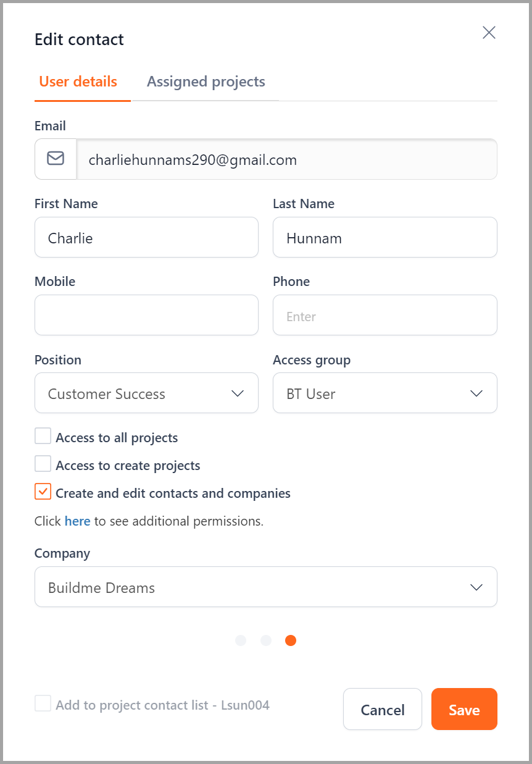The height and width of the screenshot is (764, 532).
Task: Switch to the Assigned projects tab
Action: click(x=206, y=82)
